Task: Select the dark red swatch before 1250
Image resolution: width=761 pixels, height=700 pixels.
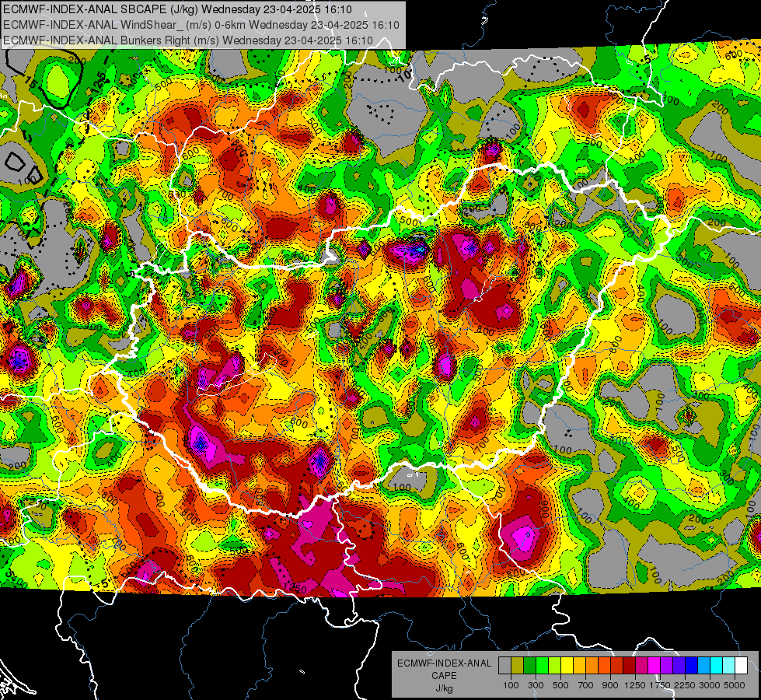Action: click(629, 666)
